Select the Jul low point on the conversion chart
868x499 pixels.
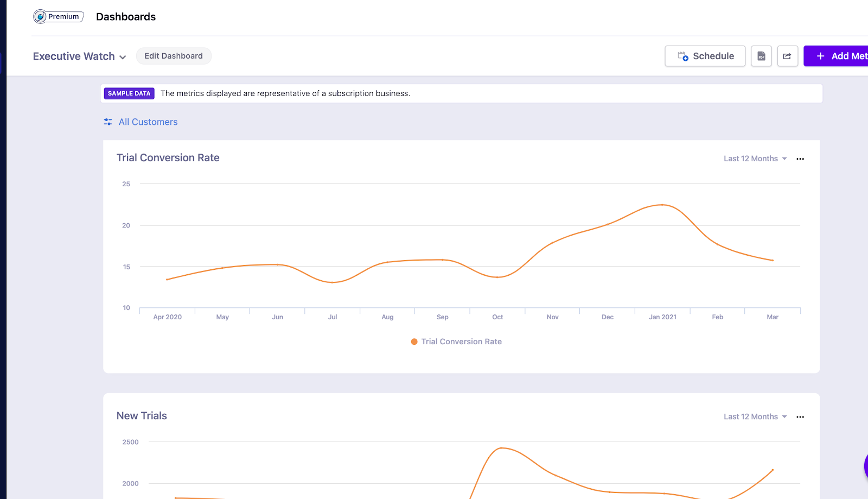tap(333, 282)
